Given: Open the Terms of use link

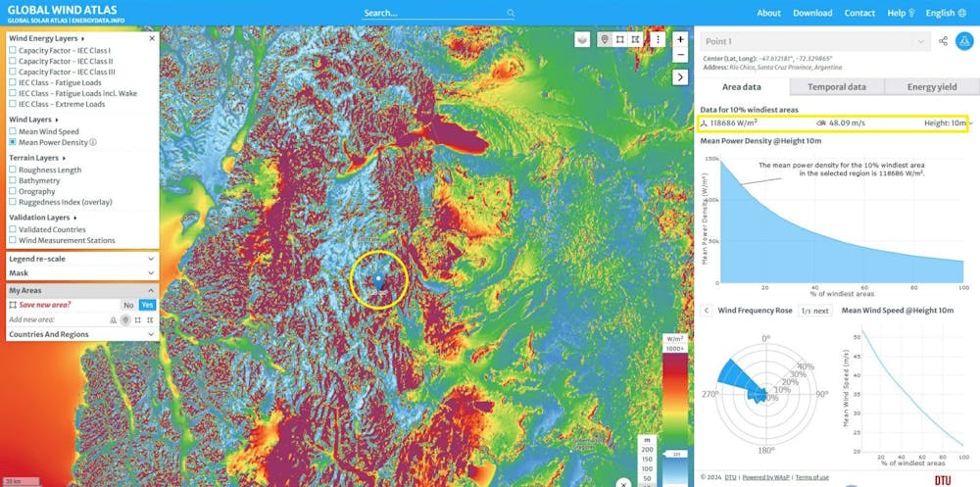Looking at the screenshot, I should (812, 477).
